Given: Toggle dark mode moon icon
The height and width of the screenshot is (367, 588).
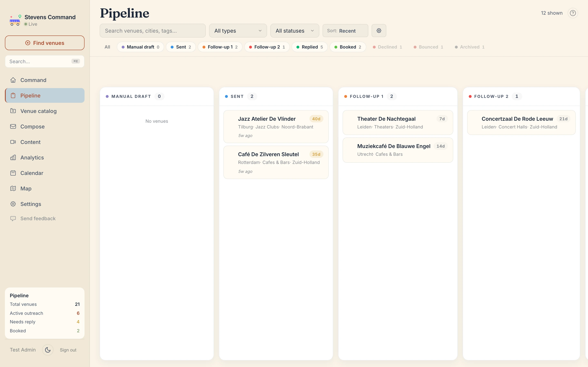Looking at the screenshot, I should [x=48, y=350].
